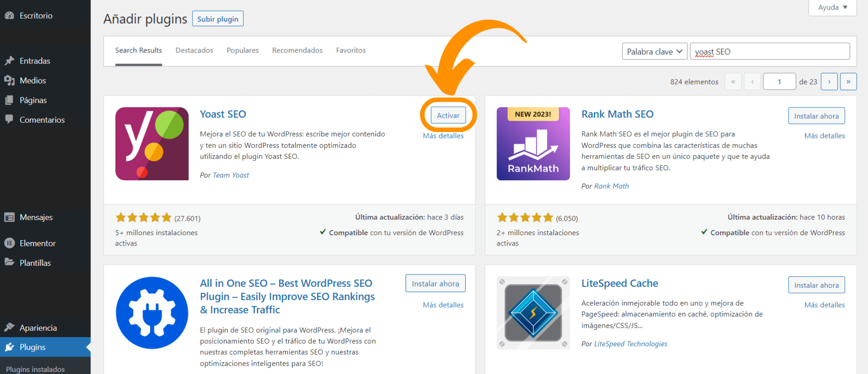This screenshot has width=868, height=374.
Task: Click the Escritorio dashboard icon
Action: click(x=10, y=16)
